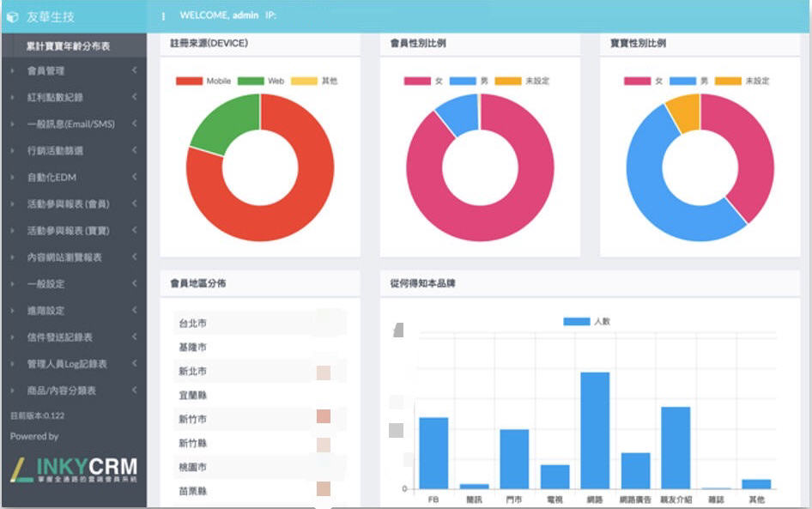Toggle Web legend in 註冊來源 chart
Viewport: 812px width, 509px height.
263,82
